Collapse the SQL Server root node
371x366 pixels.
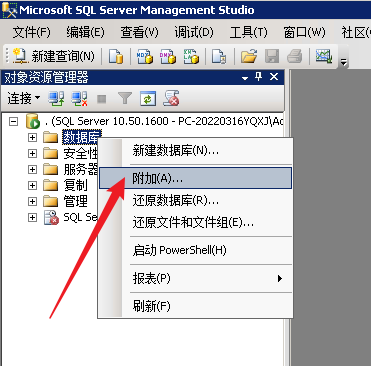pyautogui.click(x=13, y=122)
